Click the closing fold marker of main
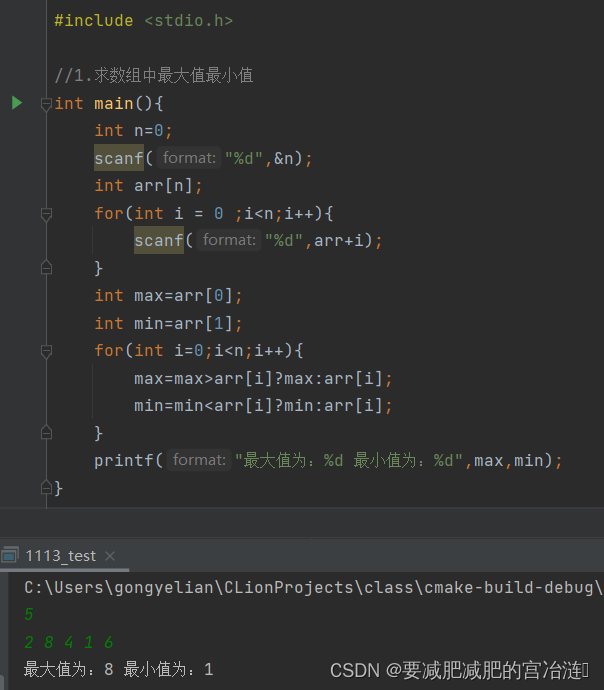 coord(46,488)
